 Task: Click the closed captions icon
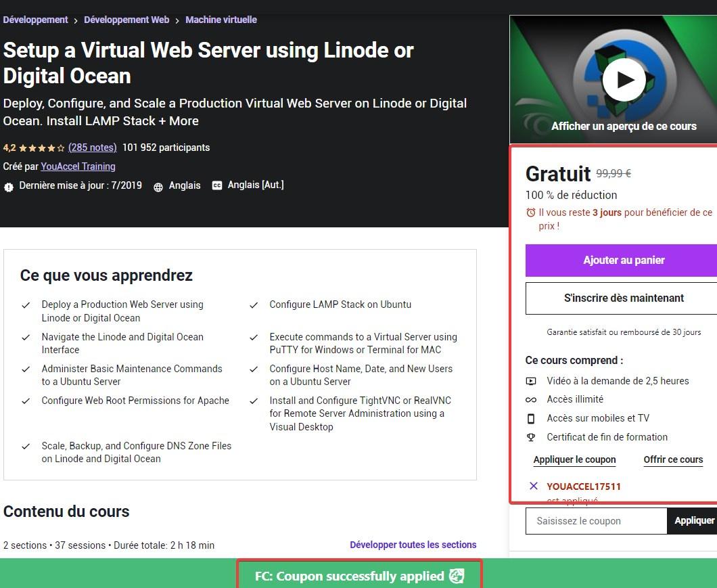tap(217, 185)
